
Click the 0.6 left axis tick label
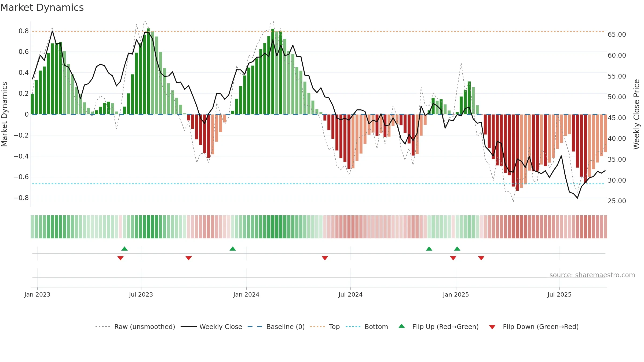(24, 52)
